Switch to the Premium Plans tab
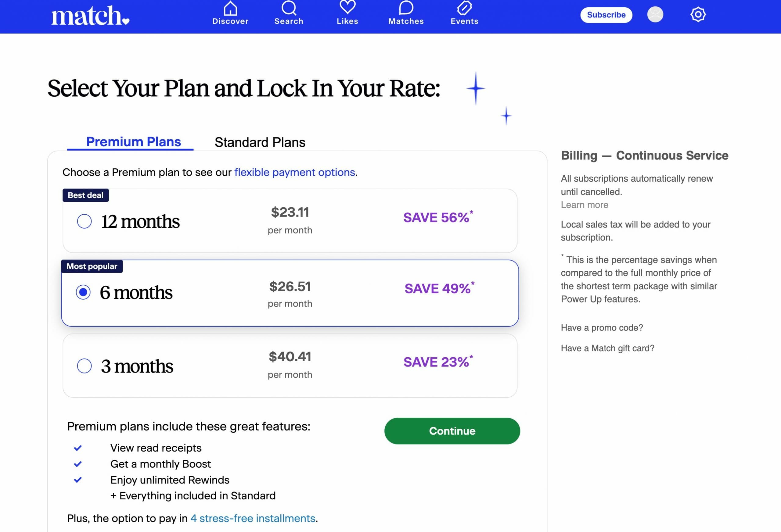Screen dimensions: 781x532 tap(134, 142)
